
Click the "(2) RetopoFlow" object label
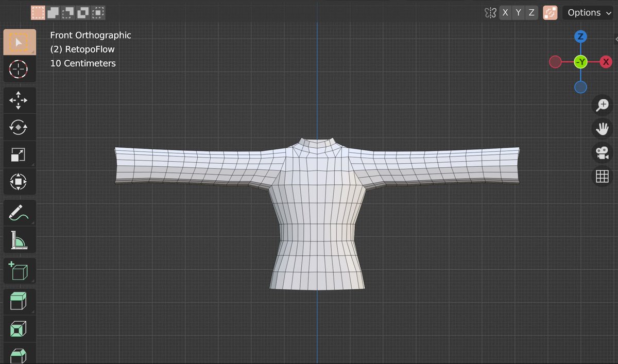(82, 49)
